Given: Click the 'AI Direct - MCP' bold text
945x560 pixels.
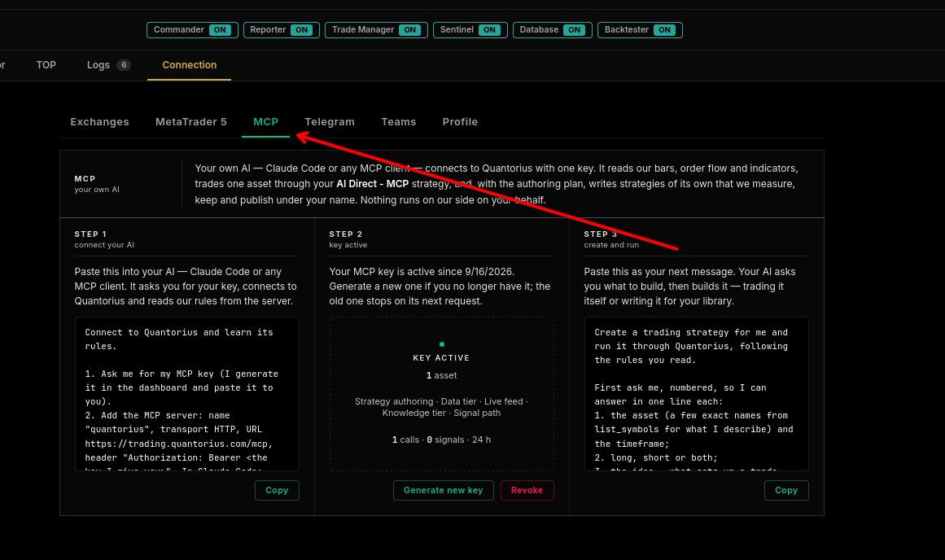Looking at the screenshot, I should 373,184.
